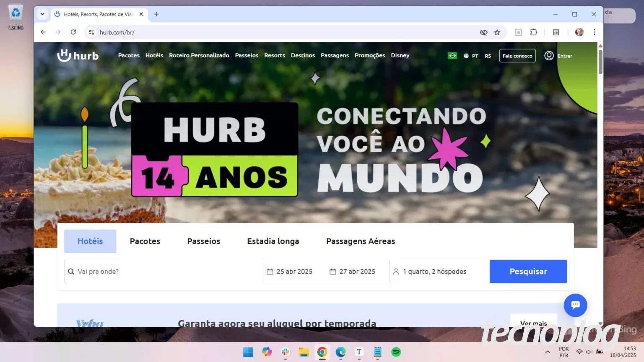Open the clock showing 14:53
Viewport: 644px width, 362px height.
pos(623,352)
